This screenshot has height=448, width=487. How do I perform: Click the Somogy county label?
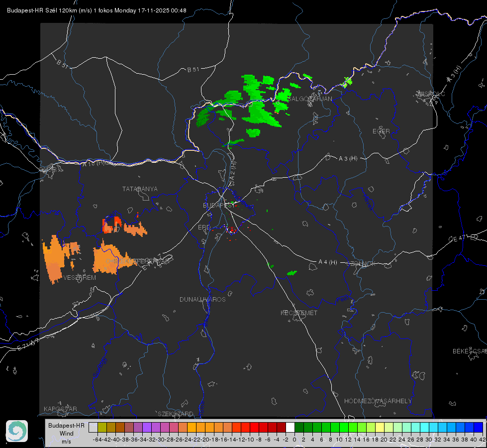[x=99, y=367]
